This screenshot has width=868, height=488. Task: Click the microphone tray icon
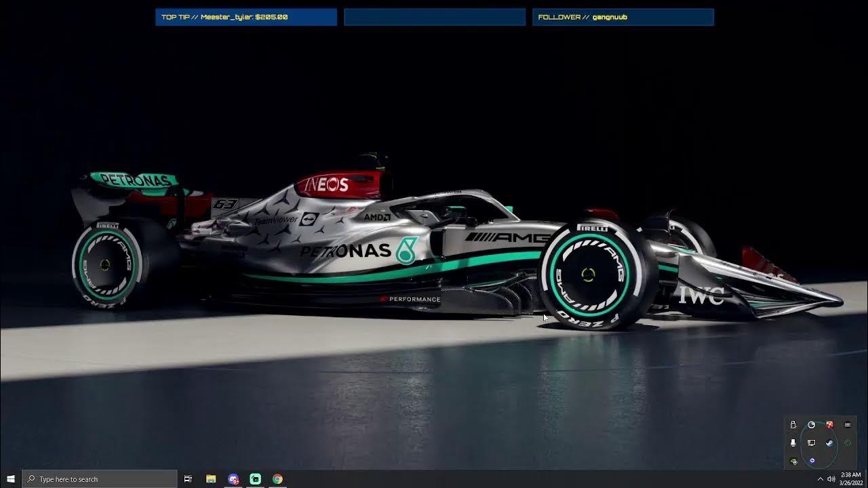[x=793, y=443]
